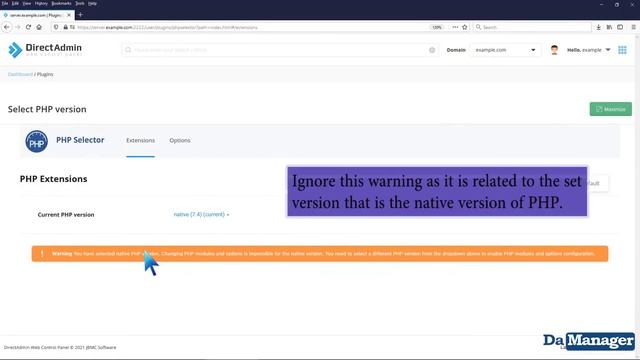The image size is (640, 360).
Task: Focus the browser Search box
Action: (533, 27)
